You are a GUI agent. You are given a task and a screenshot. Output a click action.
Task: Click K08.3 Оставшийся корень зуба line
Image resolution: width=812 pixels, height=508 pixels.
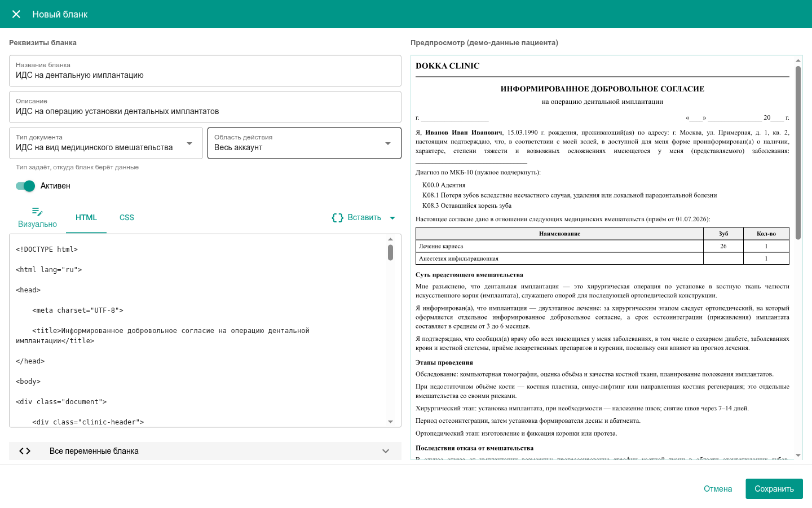click(x=467, y=205)
